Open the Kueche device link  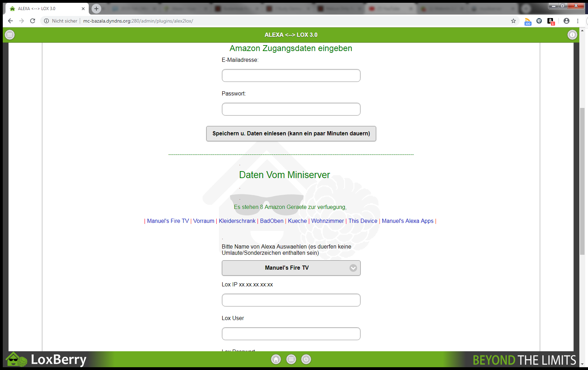coord(297,221)
